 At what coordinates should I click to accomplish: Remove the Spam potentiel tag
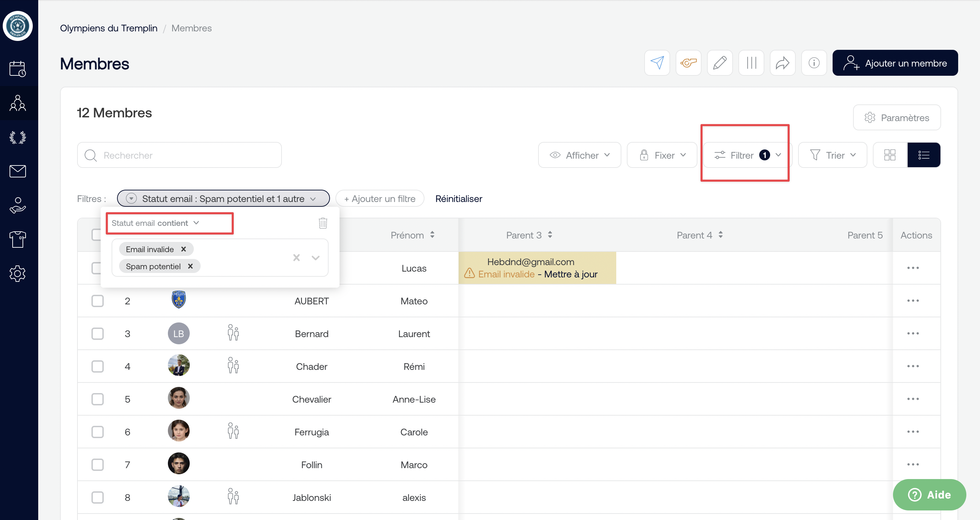point(190,266)
